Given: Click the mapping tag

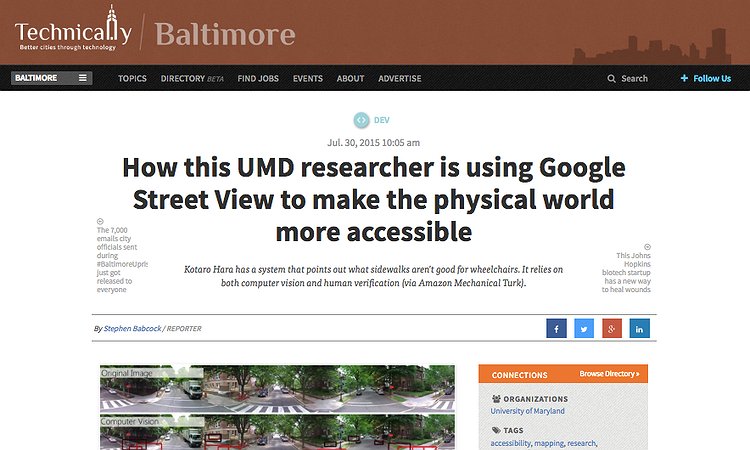Looking at the screenshot, I should [x=549, y=443].
